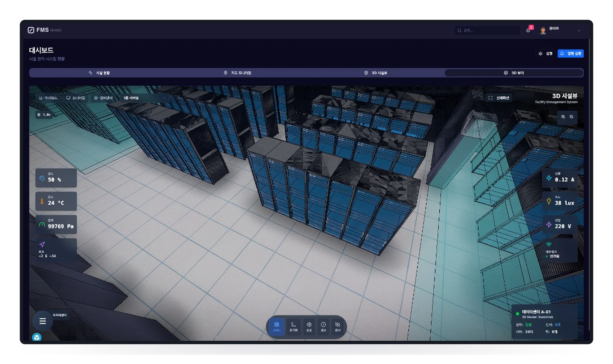Screen dimensions: 613x364
Task: Click the humidity 50 % card
Action: coord(56,178)
